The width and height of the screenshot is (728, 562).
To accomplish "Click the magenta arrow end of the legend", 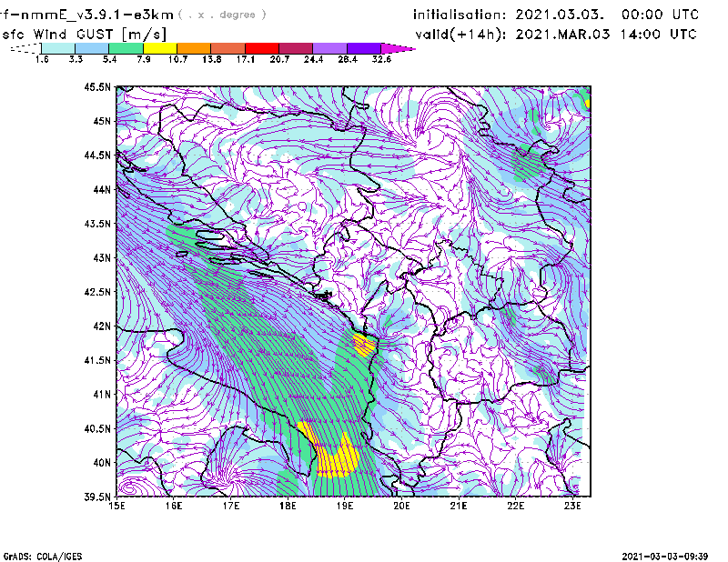I will [x=397, y=48].
